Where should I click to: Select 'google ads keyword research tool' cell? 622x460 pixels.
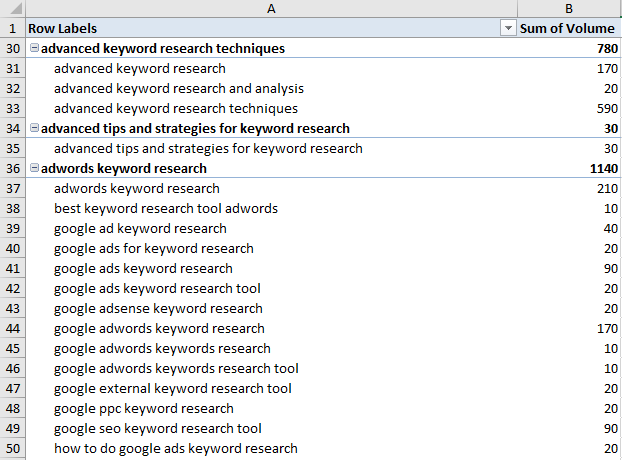(x=271, y=288)
